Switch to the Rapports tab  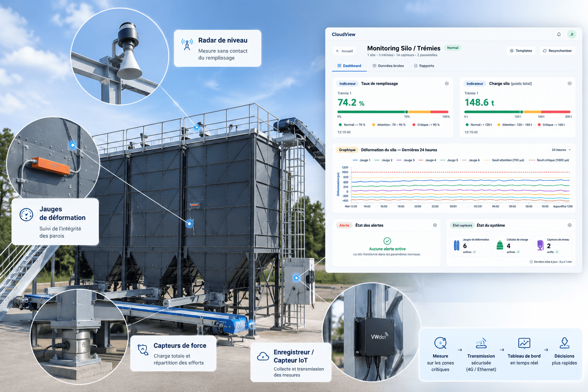[x=424, y=66]
